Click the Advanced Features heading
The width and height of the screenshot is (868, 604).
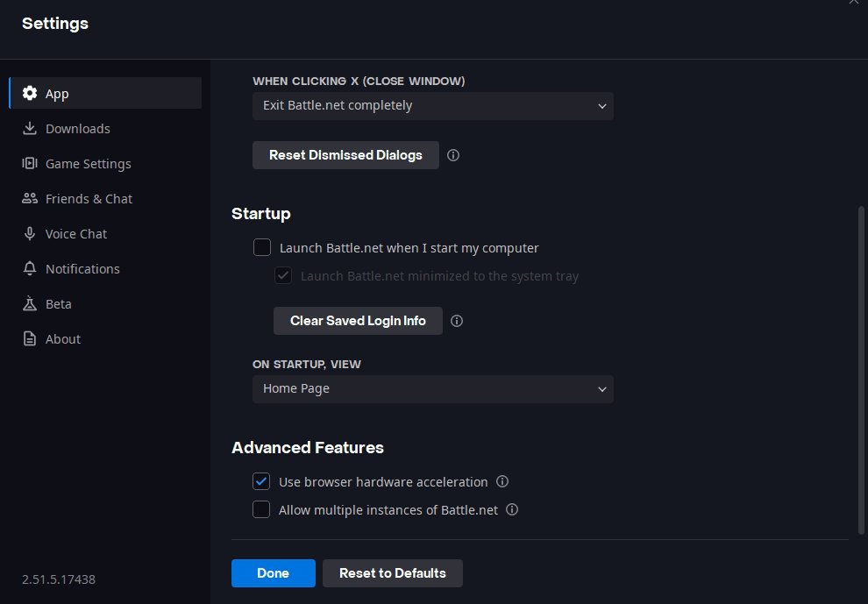click(x=308, y=447)
